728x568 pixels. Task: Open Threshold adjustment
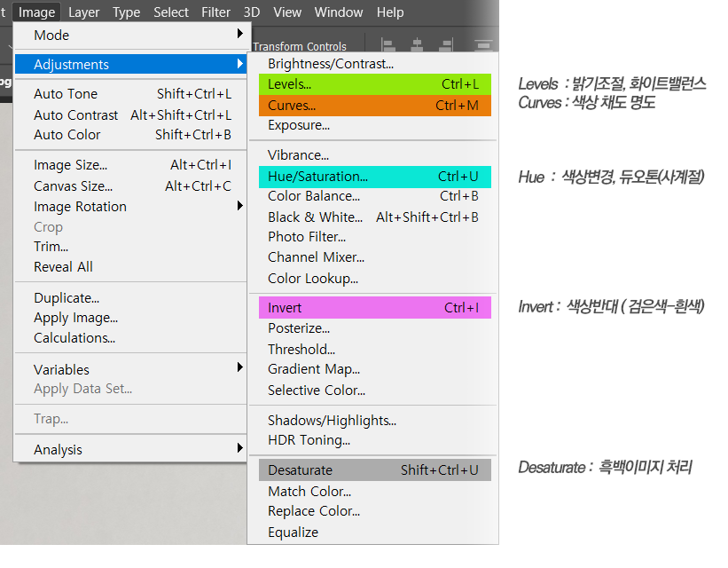[375, 349]
